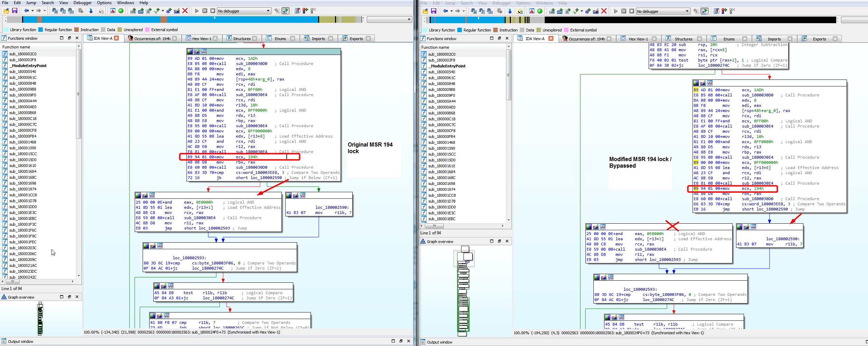Screen dimensions: 868x346
Task: Click blue star plus icon, left toolbar
Action: (169, 11)
